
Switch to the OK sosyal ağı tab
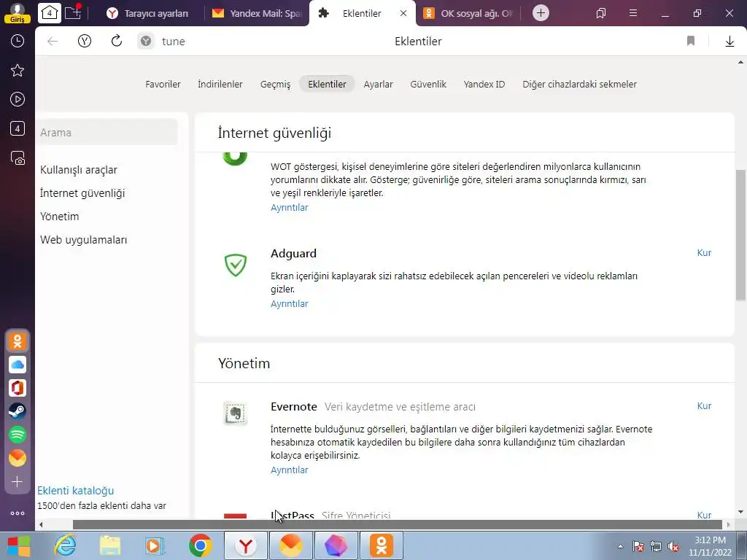(468, 13)
